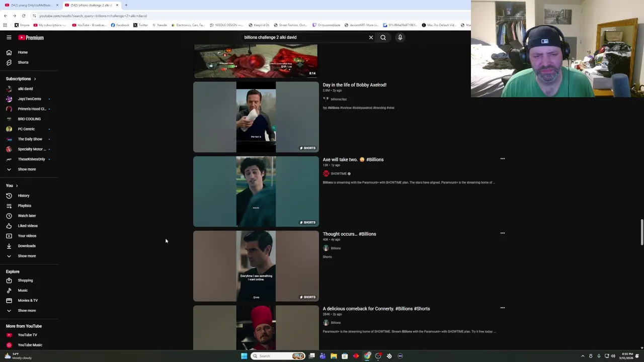Screen dimensions: 644x362
Task: Click the search magnifier button
Action: (383, 37)
